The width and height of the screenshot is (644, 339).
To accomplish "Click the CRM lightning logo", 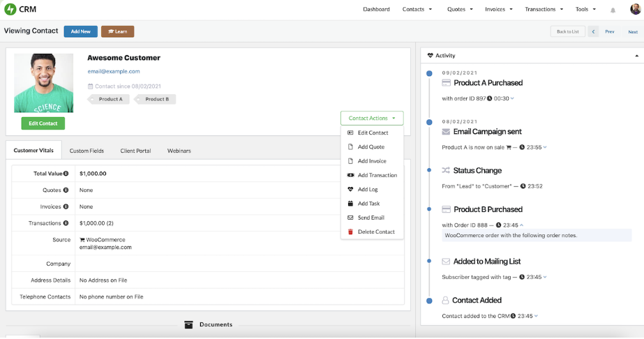I will 9,9.
